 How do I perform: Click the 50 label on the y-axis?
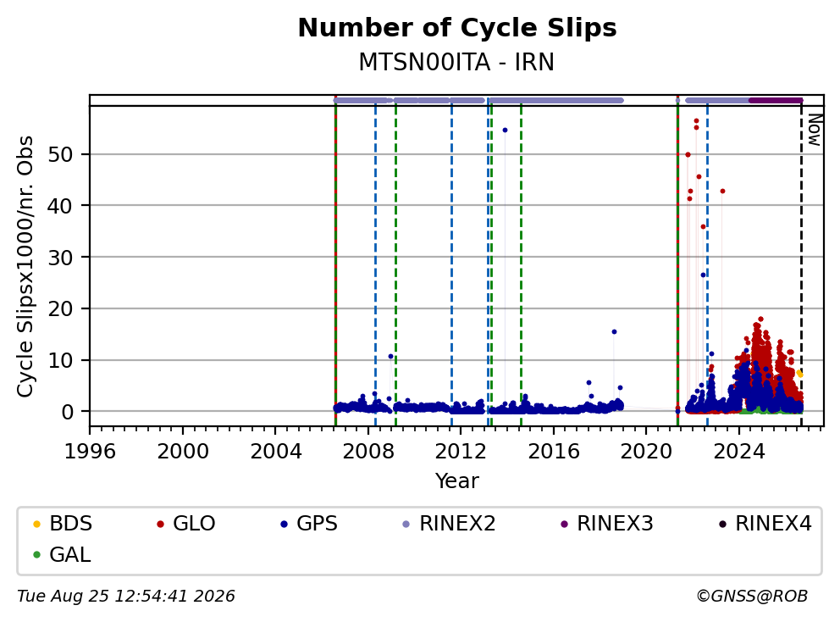point(60,155)
